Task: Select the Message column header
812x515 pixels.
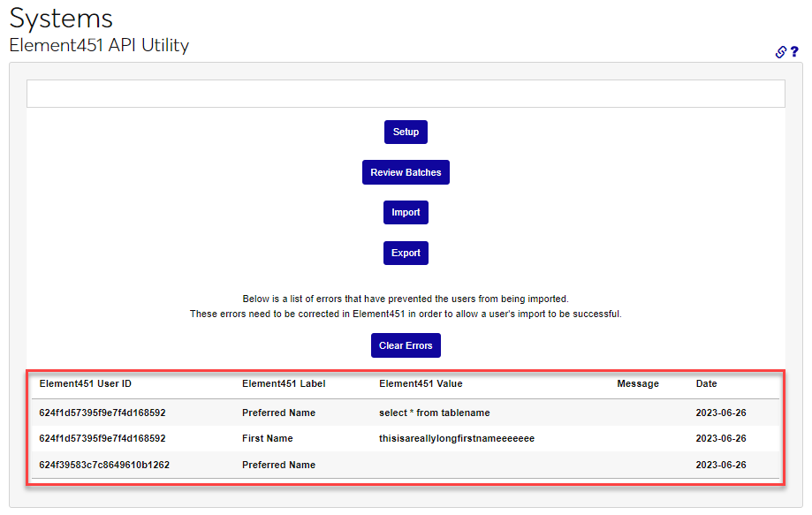Action: (638, 383)
